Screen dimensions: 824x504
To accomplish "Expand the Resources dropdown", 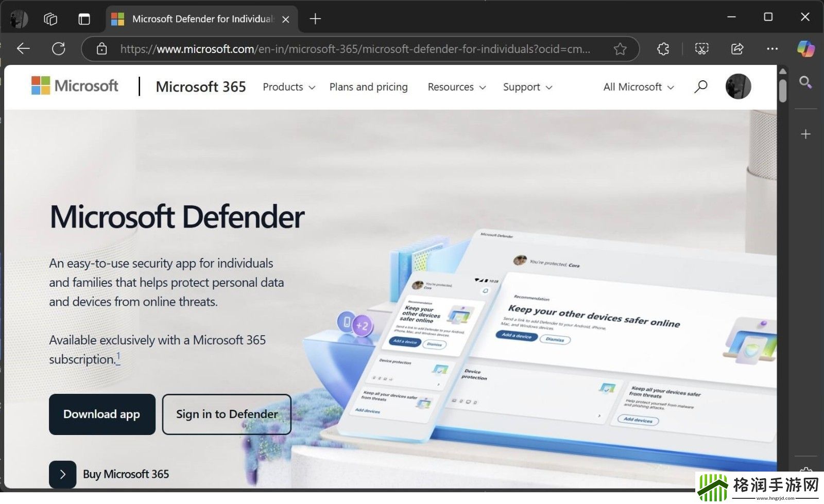I will [x=456, y=87].
